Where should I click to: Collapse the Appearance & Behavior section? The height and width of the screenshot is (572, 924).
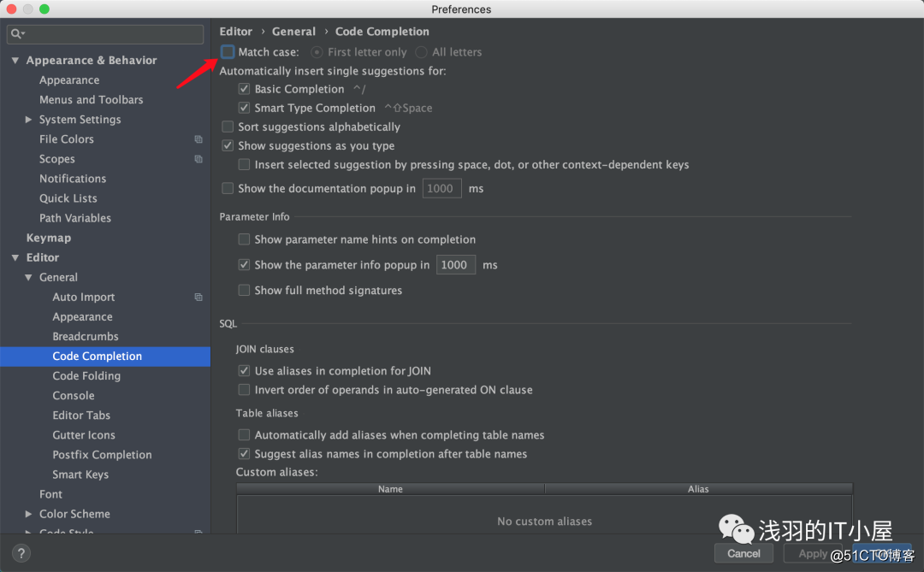(x=15, y=60)
